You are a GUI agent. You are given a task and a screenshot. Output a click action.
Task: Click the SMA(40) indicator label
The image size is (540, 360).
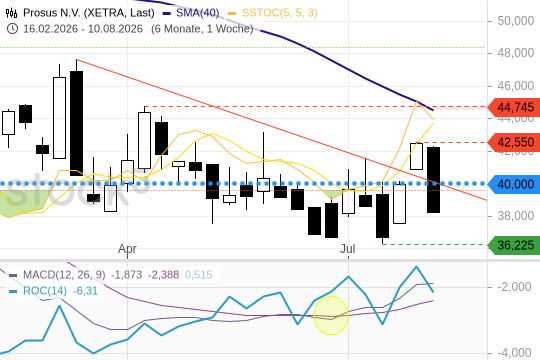pyautogui.click(x=198, y=13)
